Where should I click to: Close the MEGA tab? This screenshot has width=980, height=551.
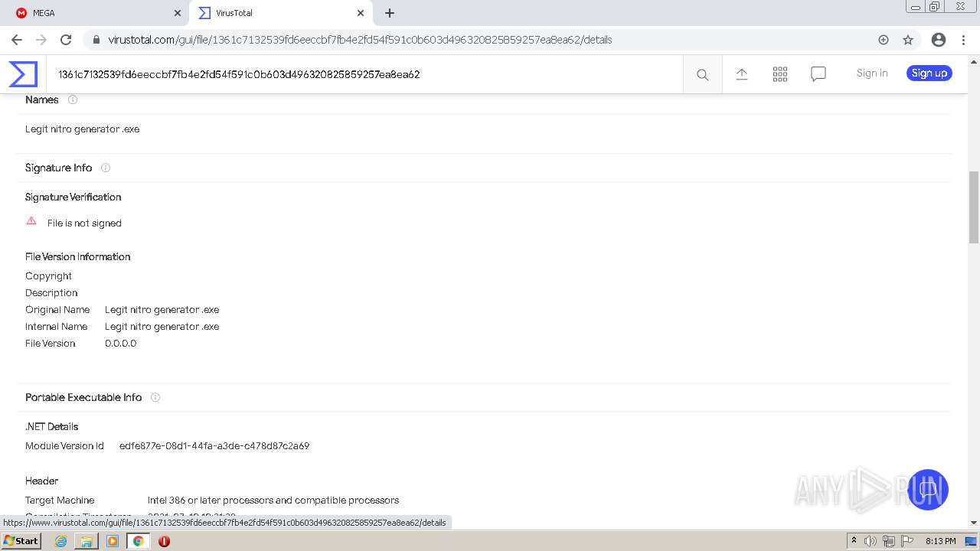click(x=178, y=13)
